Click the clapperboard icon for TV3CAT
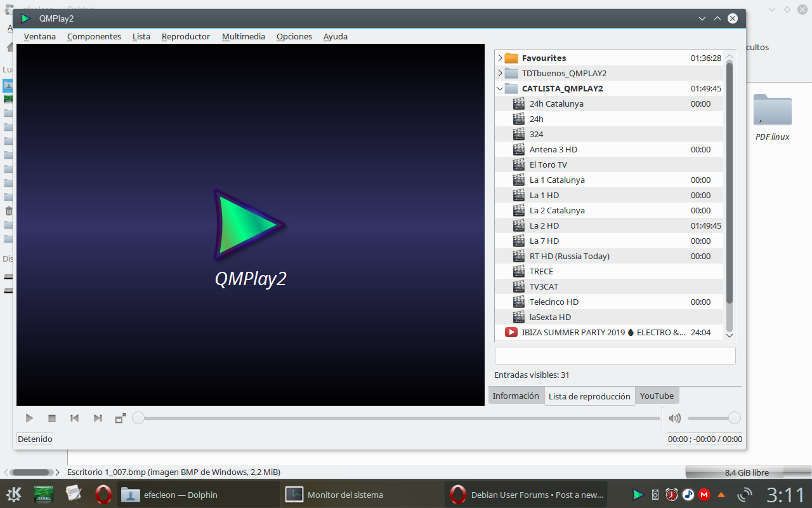 click(519, 286)
